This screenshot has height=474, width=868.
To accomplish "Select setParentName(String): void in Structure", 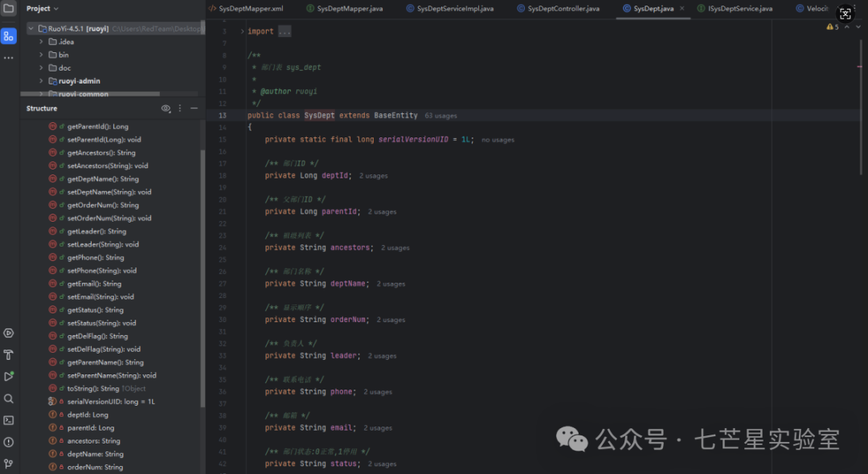I will 111,375.
